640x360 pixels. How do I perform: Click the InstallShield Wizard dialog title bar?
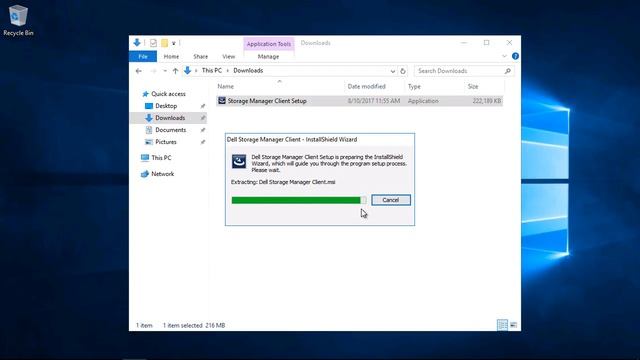[x=320, y=140]
